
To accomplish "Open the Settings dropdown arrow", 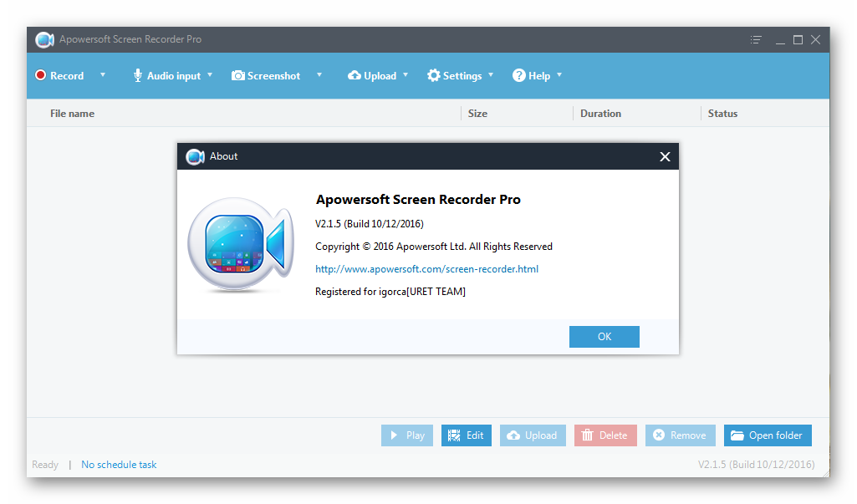I will (491, 75).
